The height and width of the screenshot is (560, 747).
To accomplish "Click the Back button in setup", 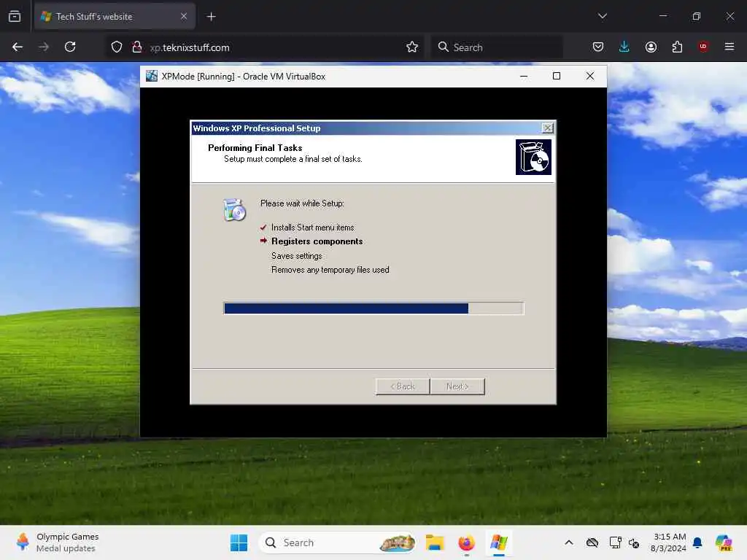I will pyautogui.click(x=403, y=386).
